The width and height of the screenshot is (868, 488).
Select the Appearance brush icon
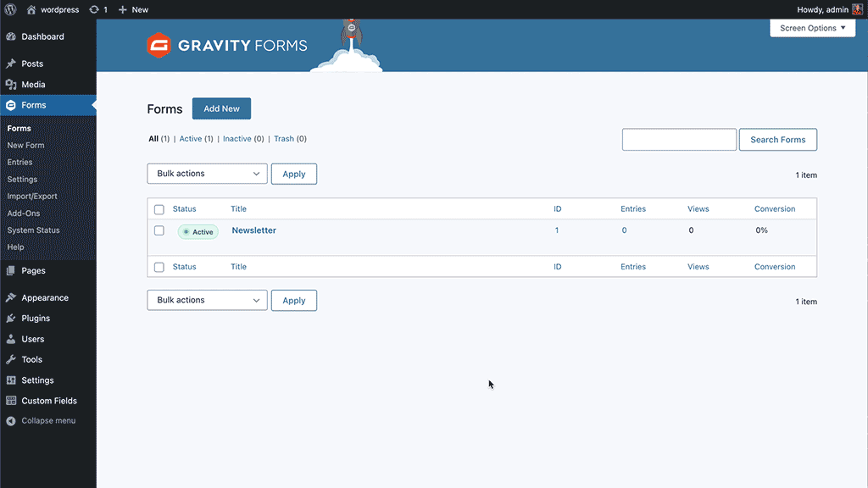coord(12,297)
